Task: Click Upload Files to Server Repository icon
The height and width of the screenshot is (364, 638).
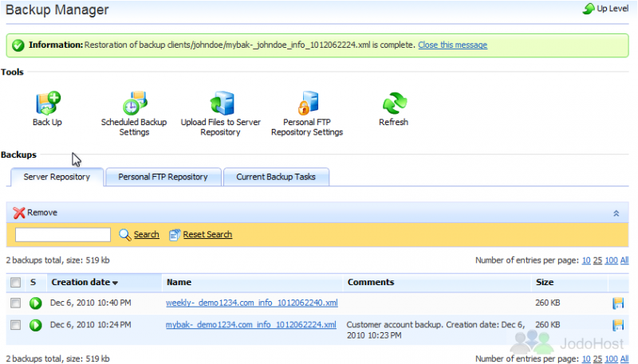Action: [x=221, y=104]
